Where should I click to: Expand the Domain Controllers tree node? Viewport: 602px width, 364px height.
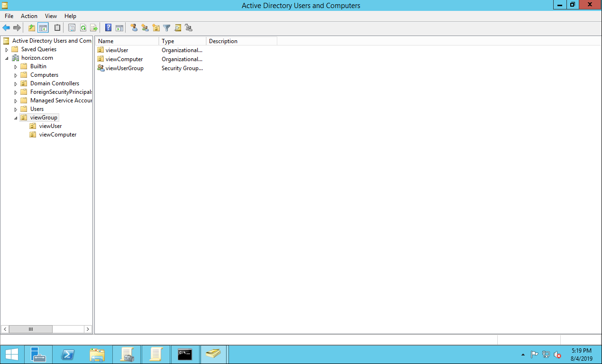16,83
